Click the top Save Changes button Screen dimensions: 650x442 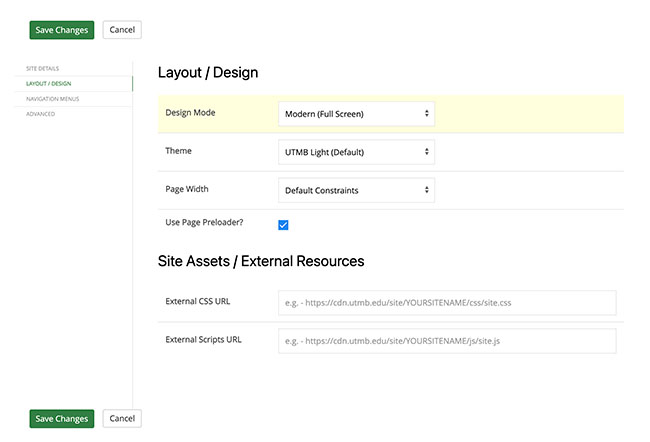pyautogui.click(x=62, y=30)
